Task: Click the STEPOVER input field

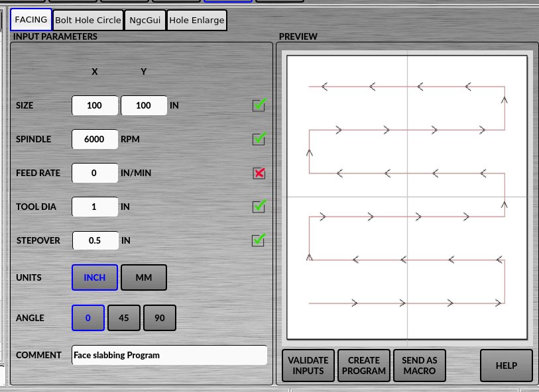Action: (95, 240)
